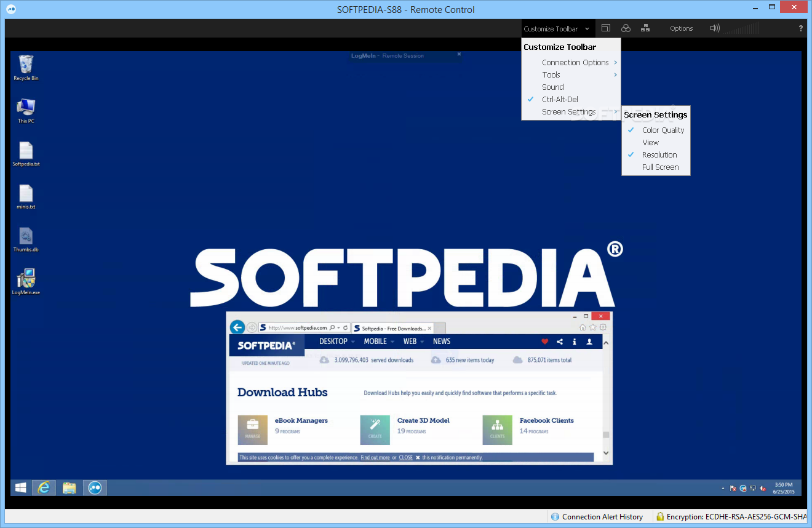The height and width of the screenshot is (528, 812).
Task: Open browser settings gear icon
Action: 603,327
